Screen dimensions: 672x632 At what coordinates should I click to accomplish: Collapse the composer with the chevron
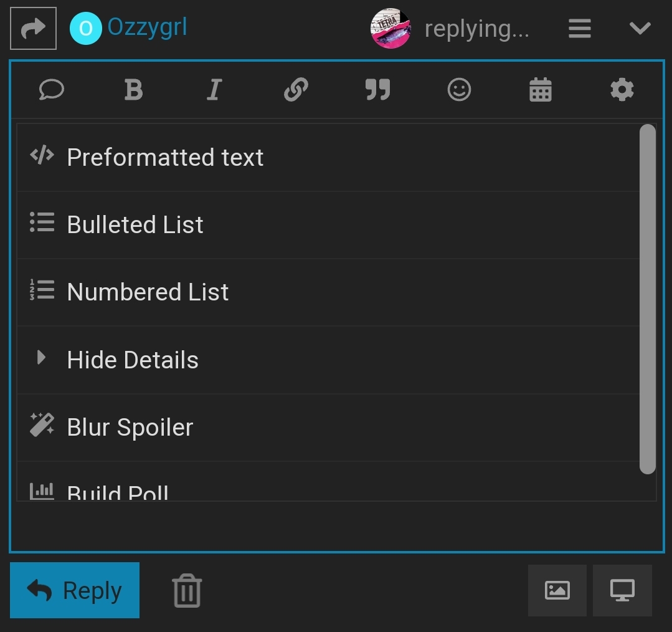coord(640,29)
